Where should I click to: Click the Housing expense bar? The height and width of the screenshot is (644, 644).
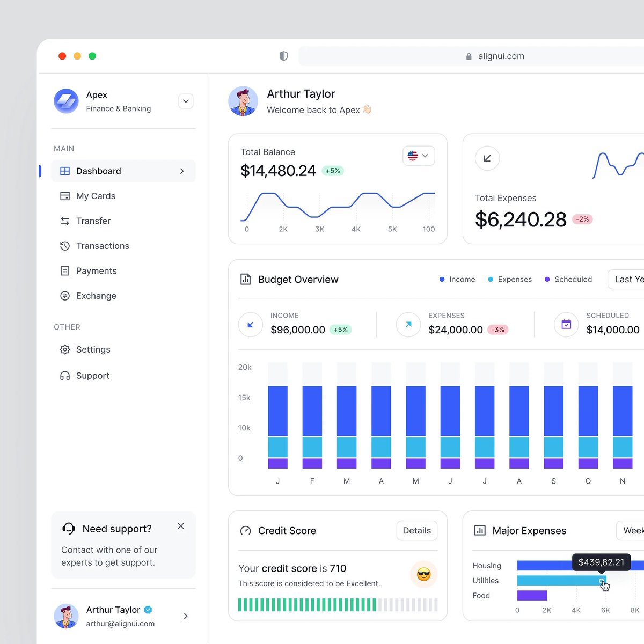click(581, 565)
